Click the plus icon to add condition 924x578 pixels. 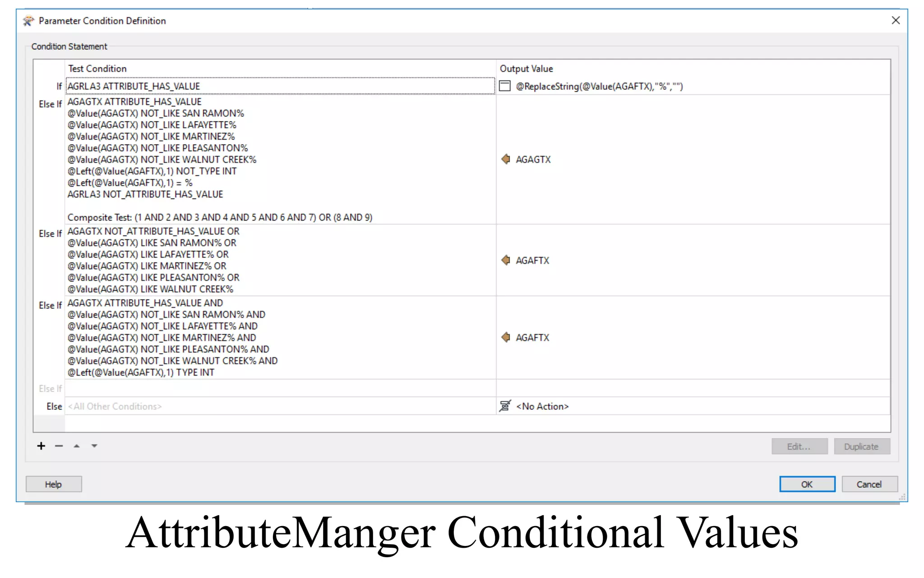[41, 446]
